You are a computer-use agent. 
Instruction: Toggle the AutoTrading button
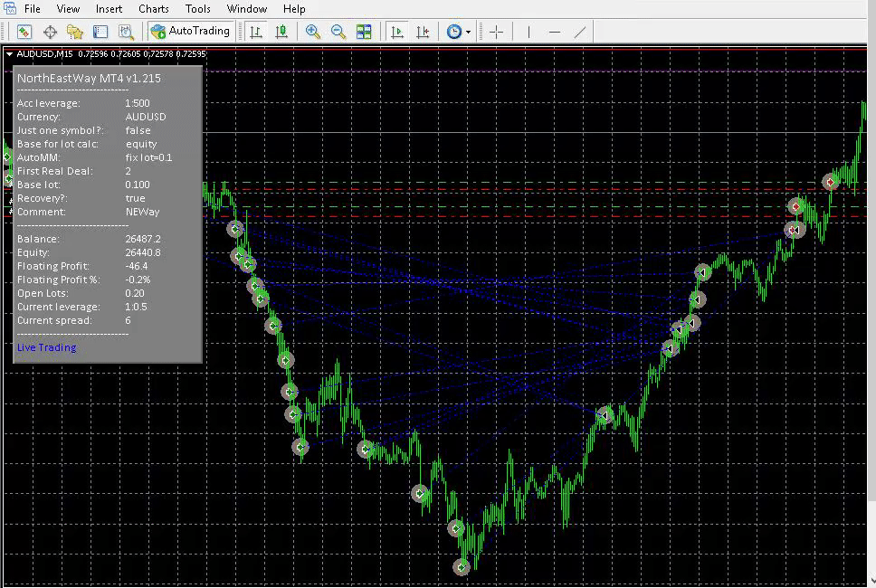191,32
